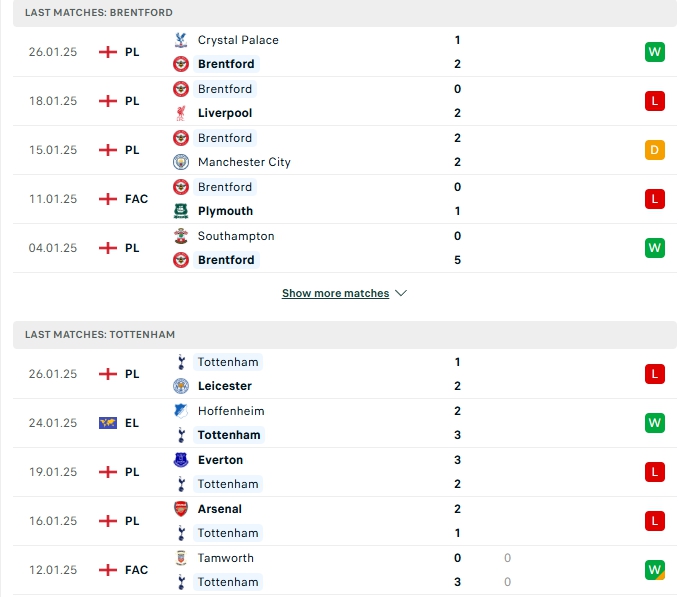Screen dimensions: 686x597
Task: Click the Leicester club crest icon
Action: click(x=181, y=386)
